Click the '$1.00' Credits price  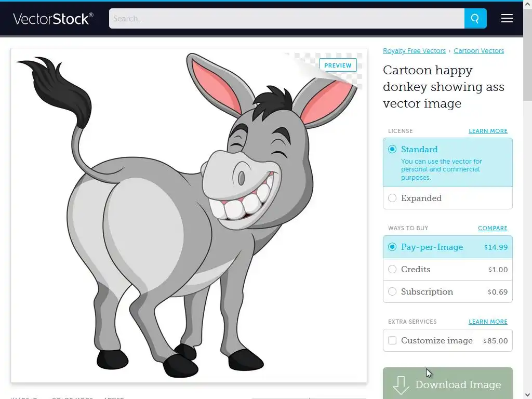coord(498,270)
